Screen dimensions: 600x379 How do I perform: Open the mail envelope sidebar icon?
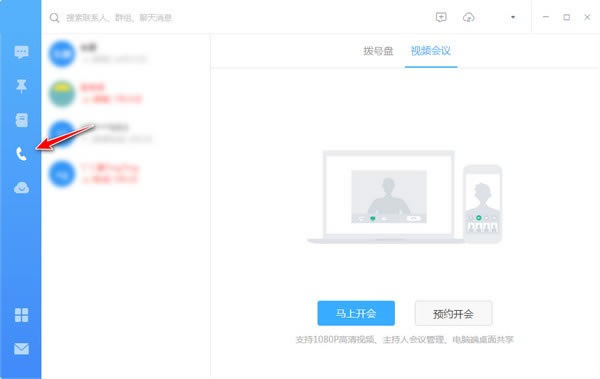(x=21, y=349)
